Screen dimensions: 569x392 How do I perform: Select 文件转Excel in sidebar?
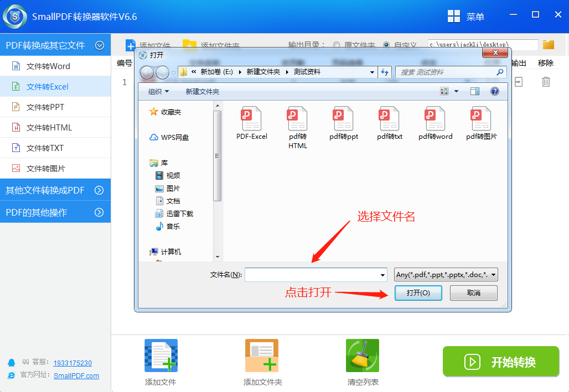[x=55, y=86]
